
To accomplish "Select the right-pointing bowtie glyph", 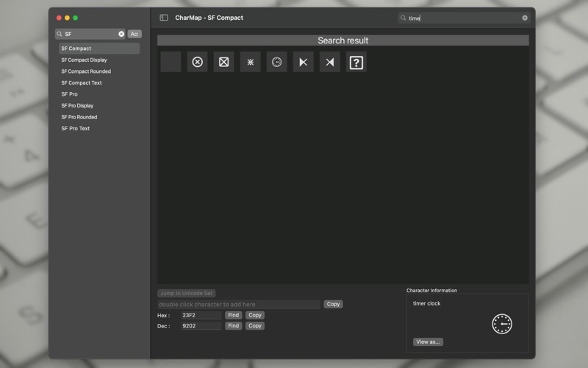I will pos(330,62).
